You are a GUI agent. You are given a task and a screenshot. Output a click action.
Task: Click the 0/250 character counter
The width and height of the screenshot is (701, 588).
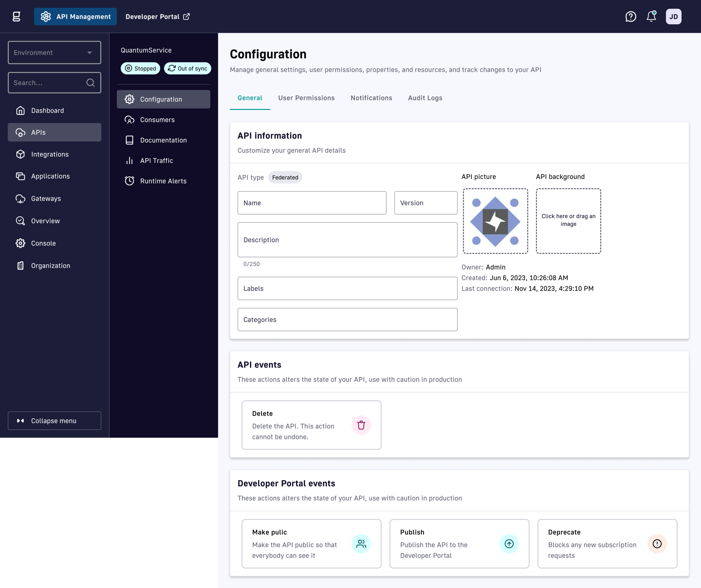tap(251, 264)
